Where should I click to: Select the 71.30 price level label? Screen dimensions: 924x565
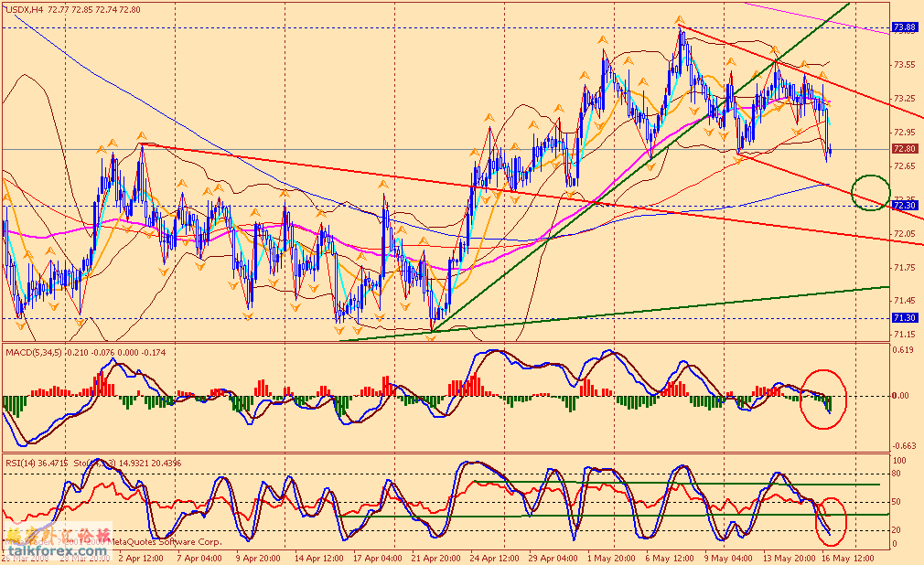coord(905,317)
